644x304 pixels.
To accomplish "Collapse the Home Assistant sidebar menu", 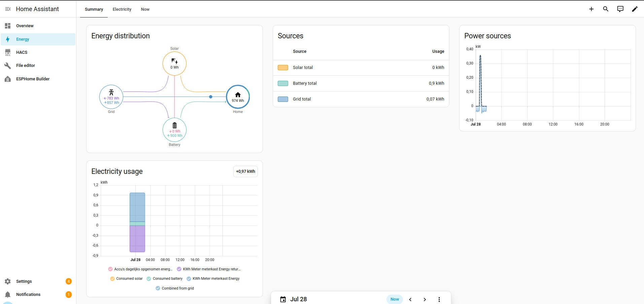I will 8,9.
